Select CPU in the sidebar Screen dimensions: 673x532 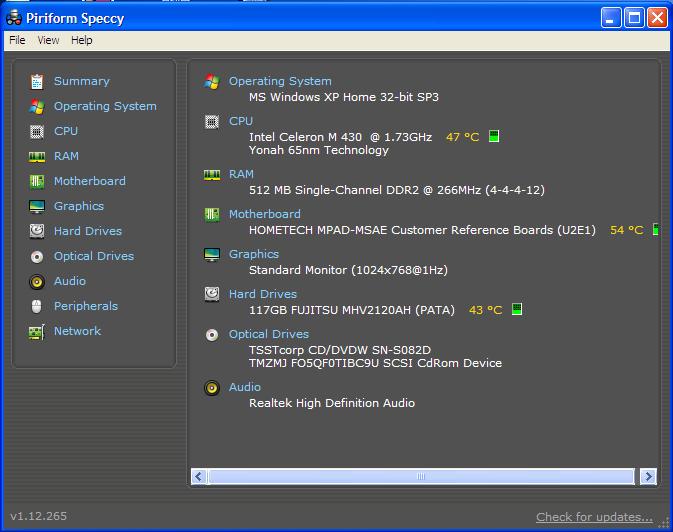point(66,131)
